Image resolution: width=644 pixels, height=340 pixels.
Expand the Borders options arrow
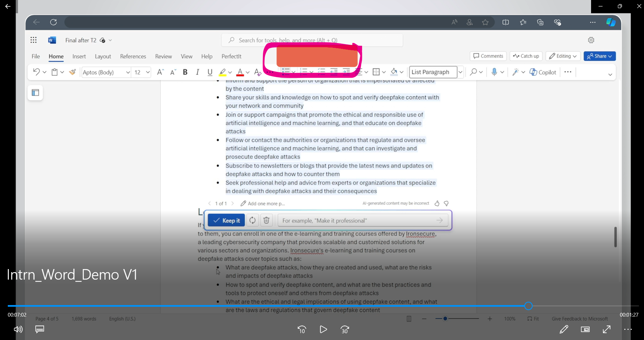click(384, 72)
